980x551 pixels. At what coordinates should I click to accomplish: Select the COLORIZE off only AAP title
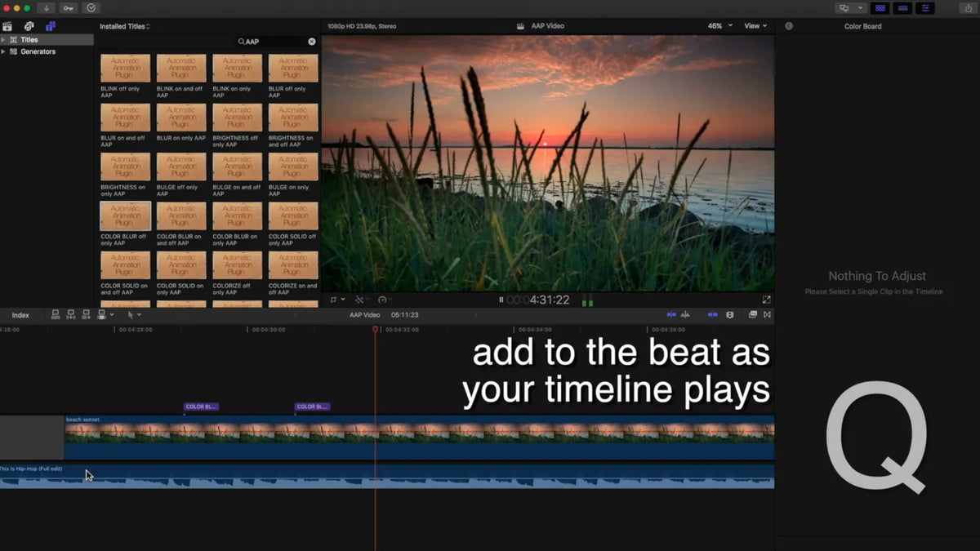[x=237, y=265]
